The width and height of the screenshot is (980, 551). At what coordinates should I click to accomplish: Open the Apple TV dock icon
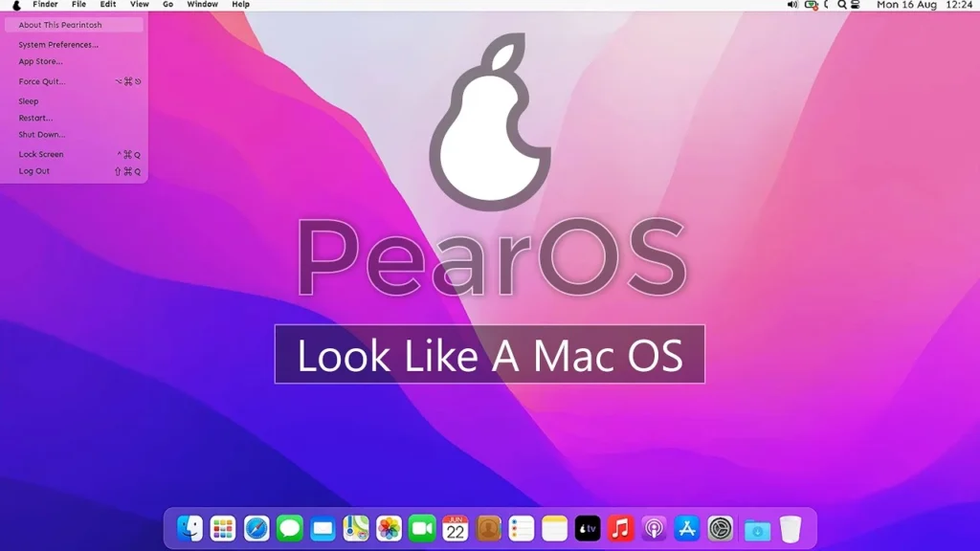tap(588, 528)
